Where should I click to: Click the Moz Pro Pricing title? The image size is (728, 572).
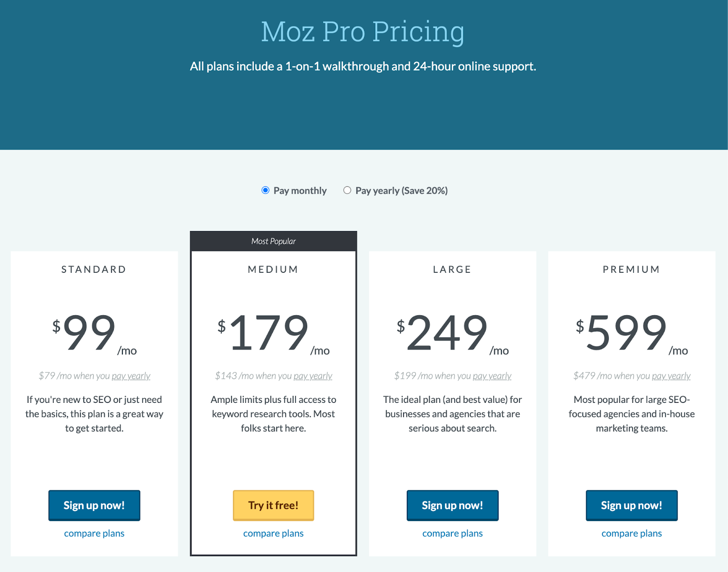click(x=364, y=31)
